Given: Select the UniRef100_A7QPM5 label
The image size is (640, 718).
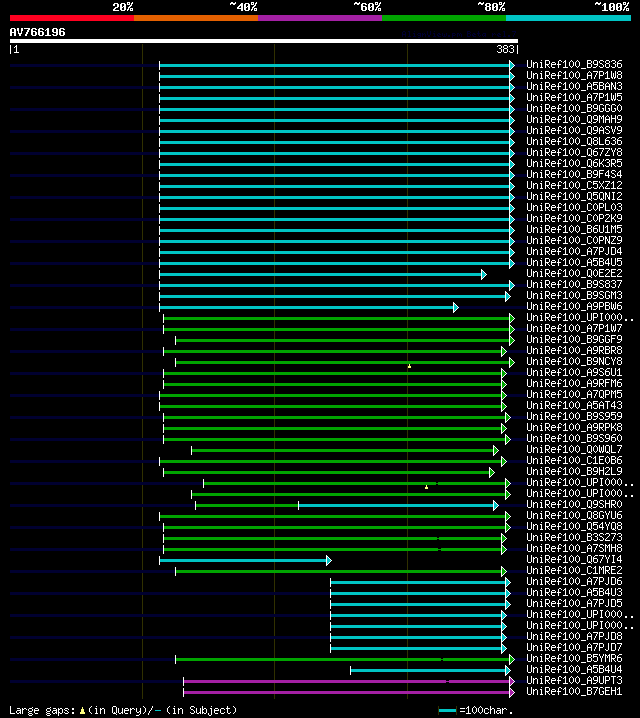Looking at the screenshot, I should coord(574,394).
